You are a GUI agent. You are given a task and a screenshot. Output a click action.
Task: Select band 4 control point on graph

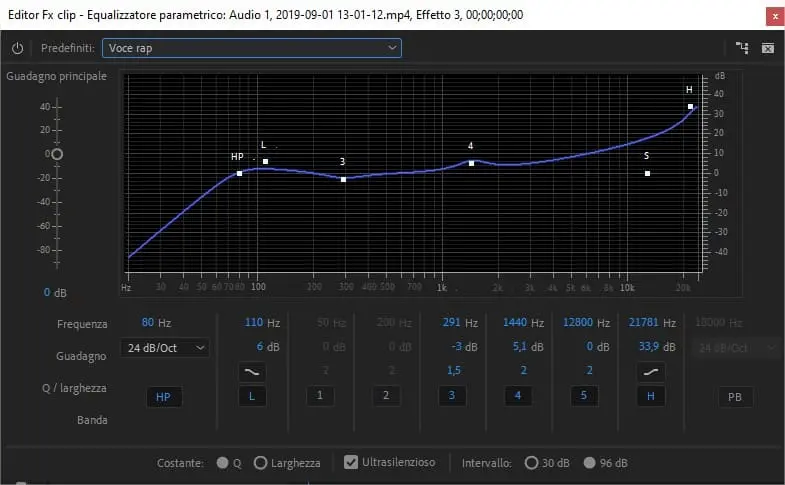(x=471, y=163)
